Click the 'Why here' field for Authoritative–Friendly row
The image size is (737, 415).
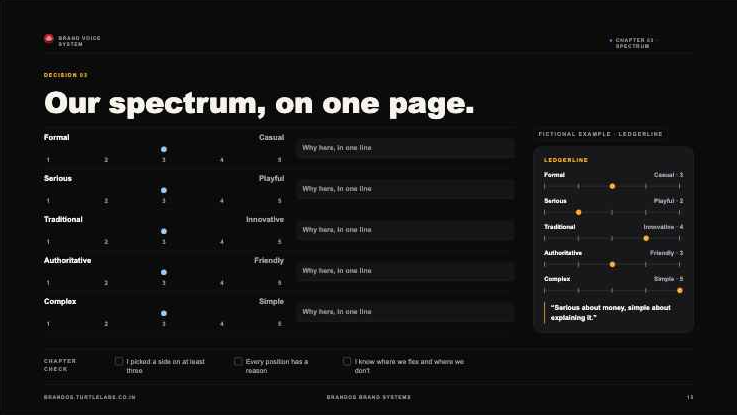[x=405, y=270]
